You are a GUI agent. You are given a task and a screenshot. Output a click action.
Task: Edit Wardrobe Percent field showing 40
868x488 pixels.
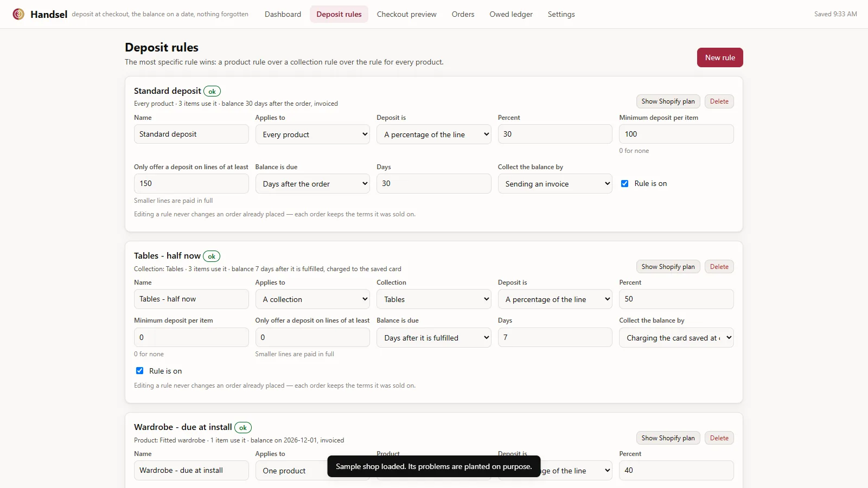coord(676,470)
